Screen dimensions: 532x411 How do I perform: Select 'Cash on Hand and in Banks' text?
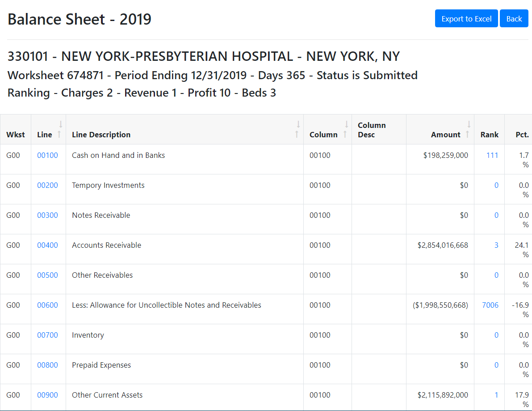pos(118,155)
